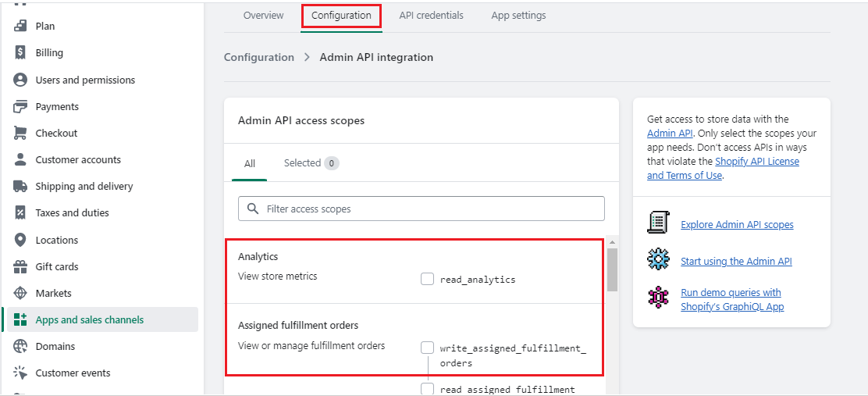Click the Configuration breadcrumb link
This screenshot has width=868, height=396.
point(259,57)
